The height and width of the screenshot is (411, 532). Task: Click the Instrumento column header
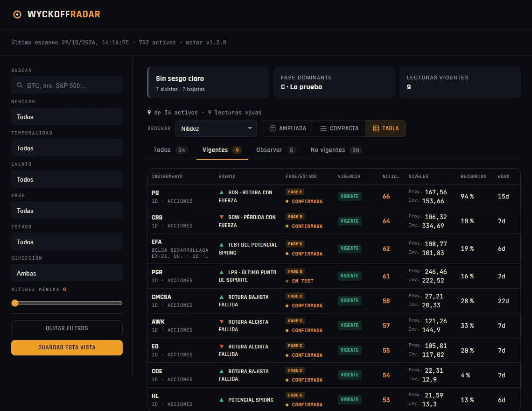(x=167, y=176)
